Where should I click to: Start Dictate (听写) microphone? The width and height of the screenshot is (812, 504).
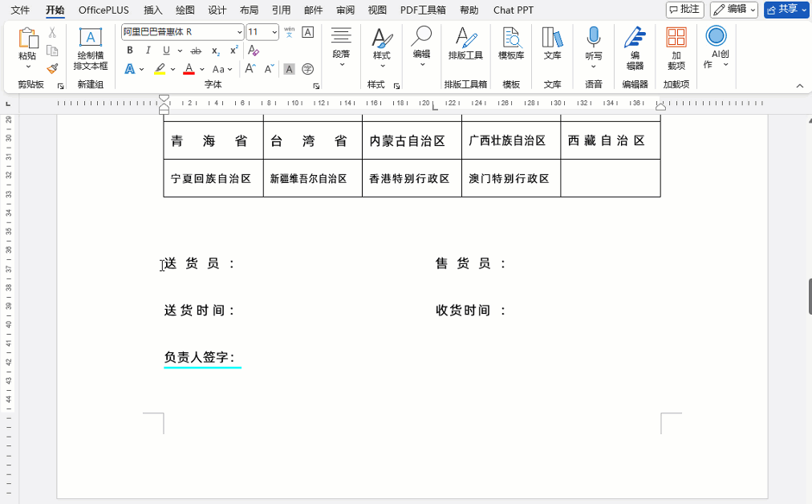tap(594, 47)
